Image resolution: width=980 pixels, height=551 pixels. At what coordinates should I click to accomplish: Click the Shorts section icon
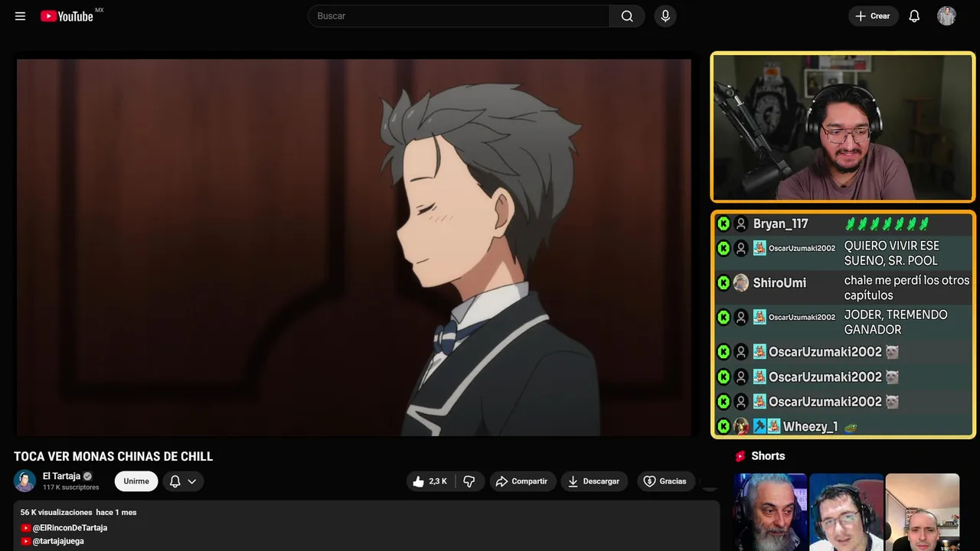click(x=740, y=456)
